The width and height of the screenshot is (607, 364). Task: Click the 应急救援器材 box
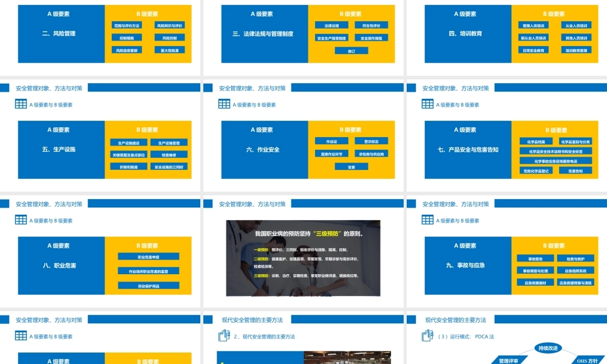click(x=535, y=283)
